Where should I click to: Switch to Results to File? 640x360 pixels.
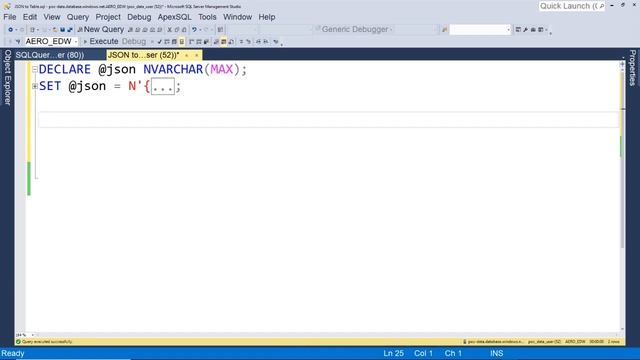(231, 42)
